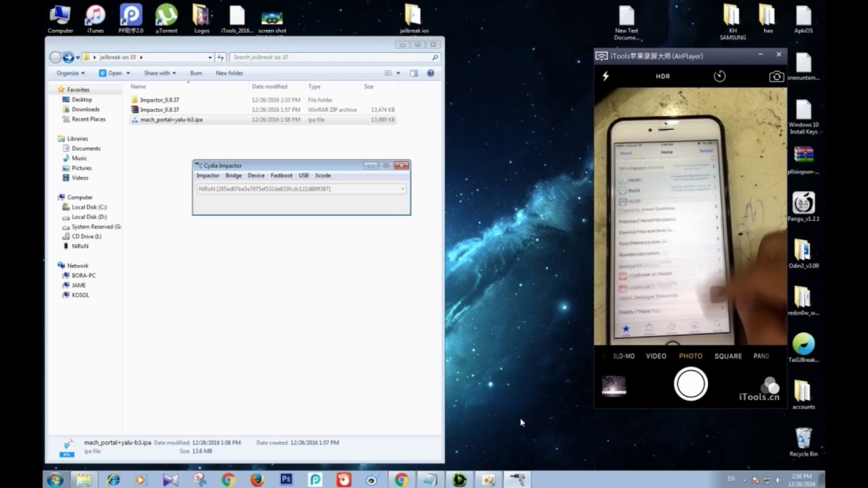Click New folder in Explorer toolbar
This screenshot has height=488, width=868.
click(x=229, y=73)
